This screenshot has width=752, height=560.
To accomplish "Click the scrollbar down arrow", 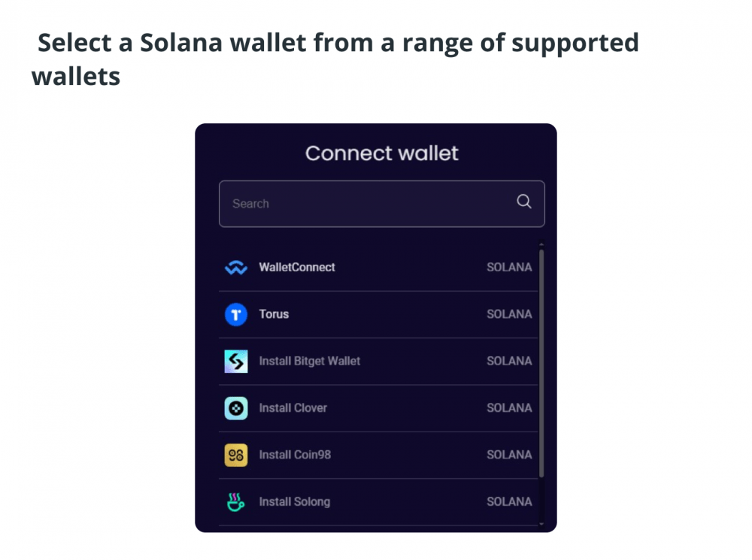I will click(541, 524).
